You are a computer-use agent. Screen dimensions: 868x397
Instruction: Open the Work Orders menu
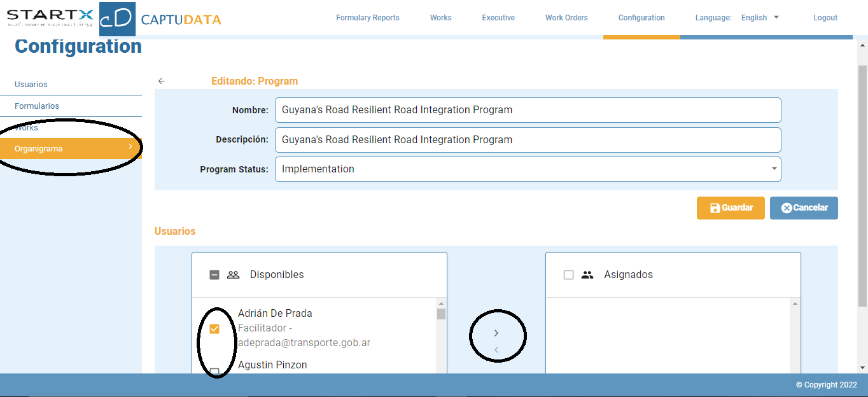(x=566, y=18)
